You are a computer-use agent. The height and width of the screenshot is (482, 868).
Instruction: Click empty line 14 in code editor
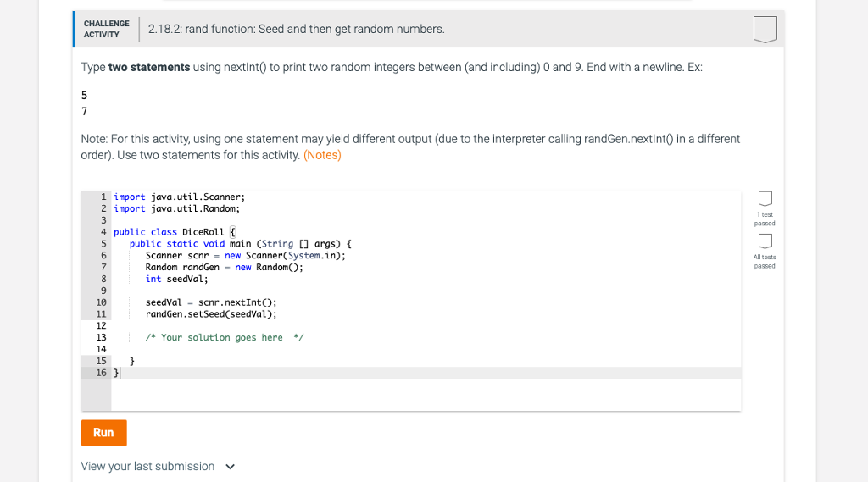pyautogui.click(x=426, y=349)
